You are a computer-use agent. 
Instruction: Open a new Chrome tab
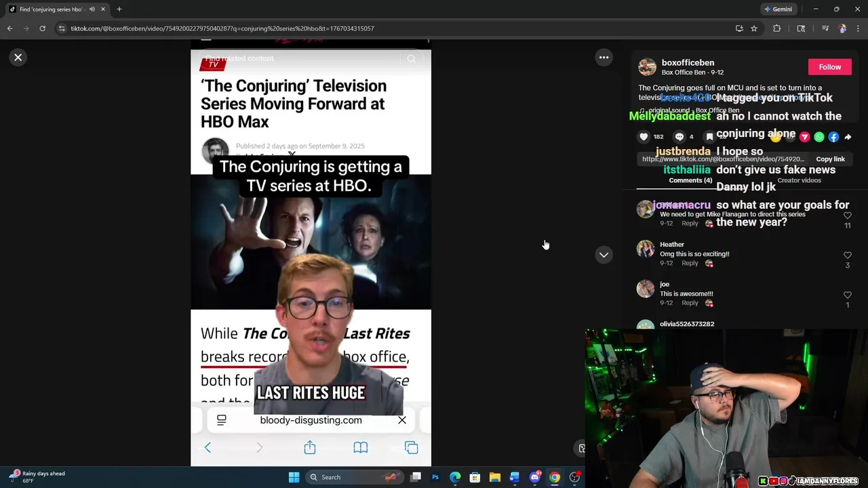pyautogui.click(x=119, y=9)
